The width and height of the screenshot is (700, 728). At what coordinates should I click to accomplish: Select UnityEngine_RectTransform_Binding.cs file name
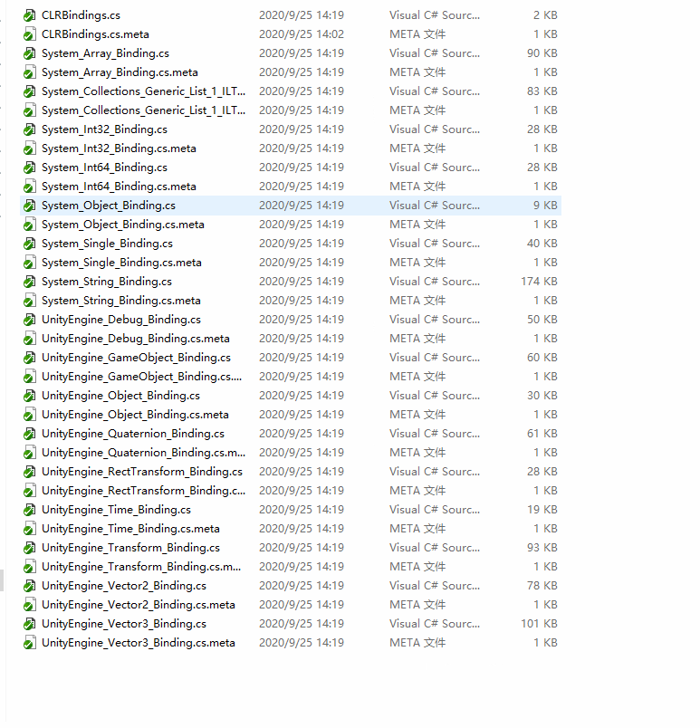tap(142, 472)
